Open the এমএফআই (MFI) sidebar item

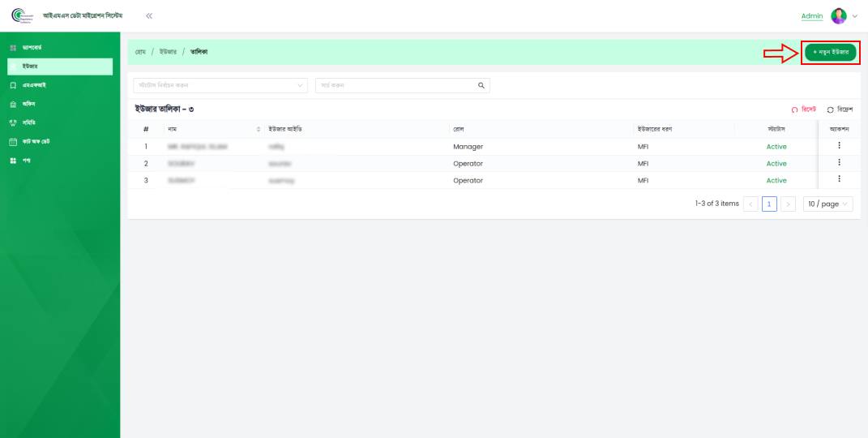34,85
